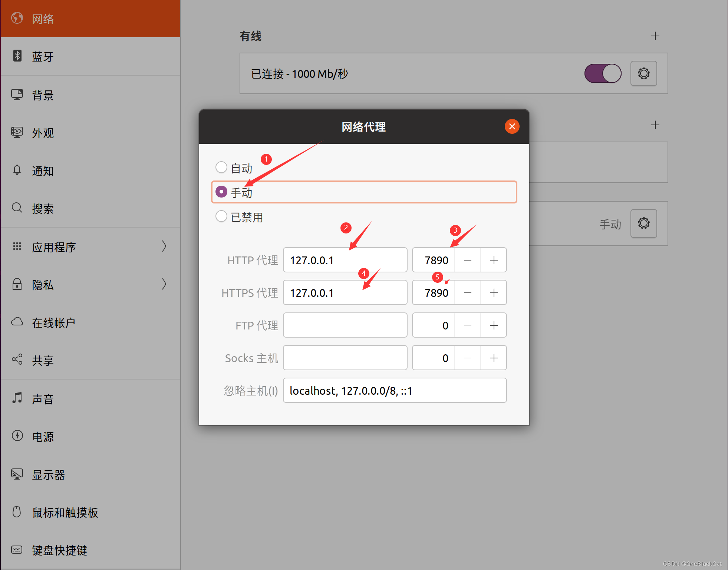Click the Sharing settings icon

(17, 359)
